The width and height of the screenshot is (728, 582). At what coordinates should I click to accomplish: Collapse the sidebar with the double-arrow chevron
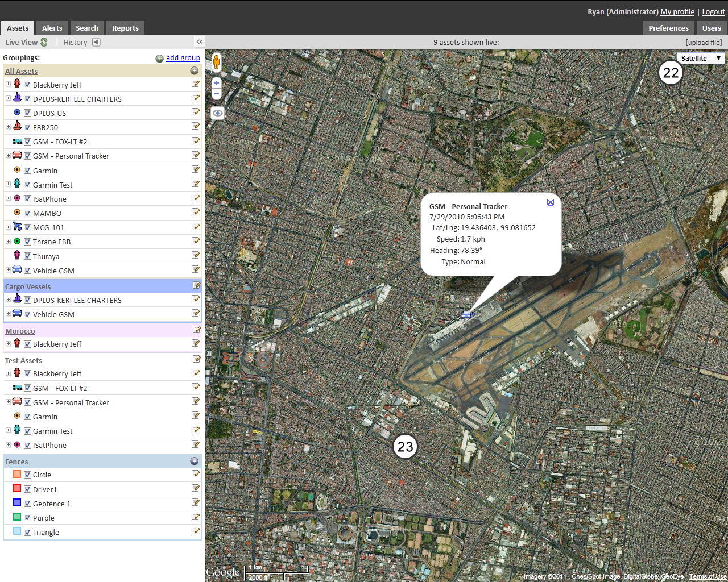point(199,41)
